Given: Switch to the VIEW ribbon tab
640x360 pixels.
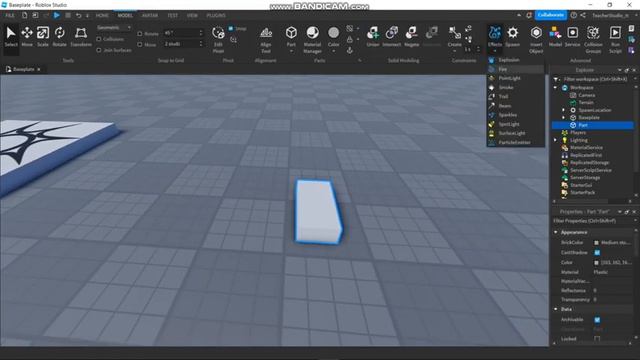Looking at the screenshot, I should point(192,16).
